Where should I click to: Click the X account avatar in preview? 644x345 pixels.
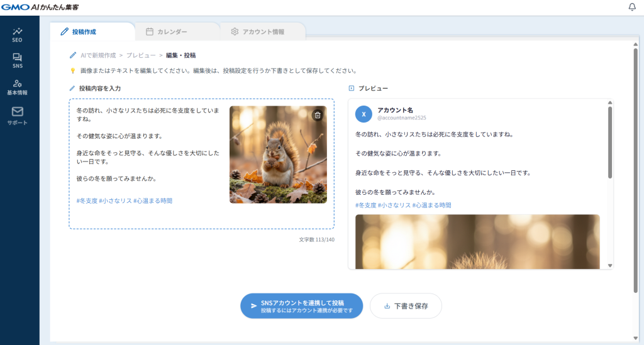click(364, 114)
